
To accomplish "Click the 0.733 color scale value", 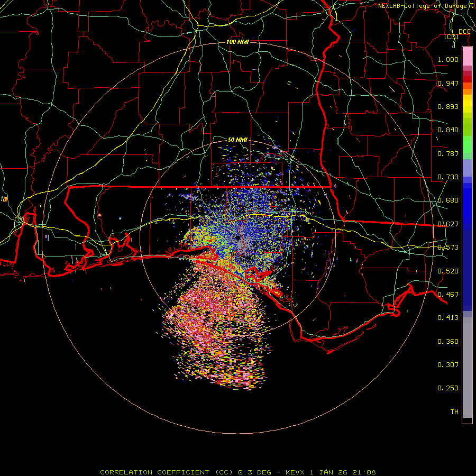I will [448, 177].
